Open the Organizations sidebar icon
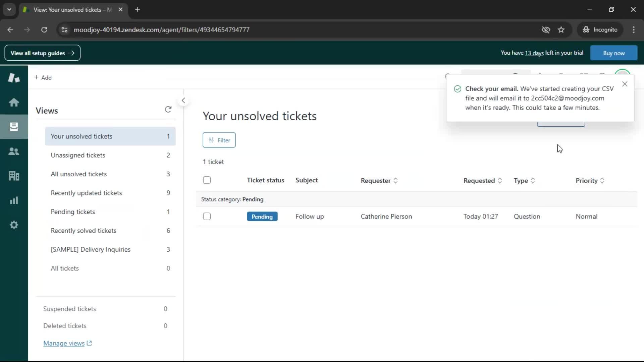This screenshot has height=362, width=644. [14, 176]
